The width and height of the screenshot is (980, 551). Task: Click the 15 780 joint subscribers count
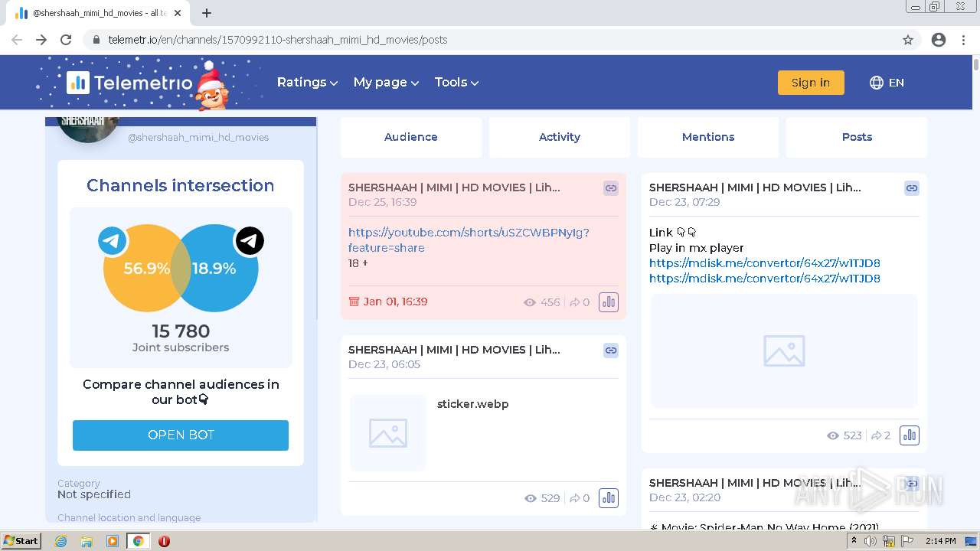click(x=181, y=331)
